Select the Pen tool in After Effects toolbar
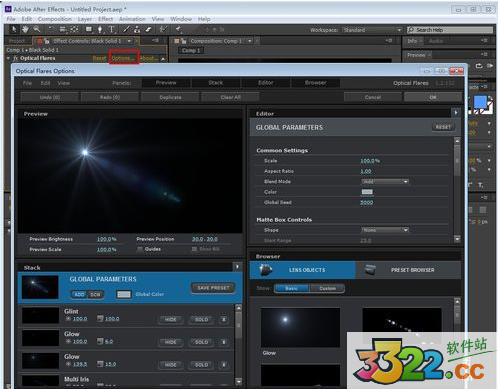498x389 pixels. (x=100, y=30)
